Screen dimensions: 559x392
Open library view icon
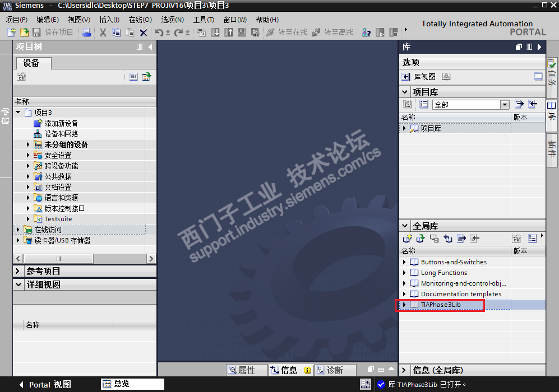pos(406,77)
